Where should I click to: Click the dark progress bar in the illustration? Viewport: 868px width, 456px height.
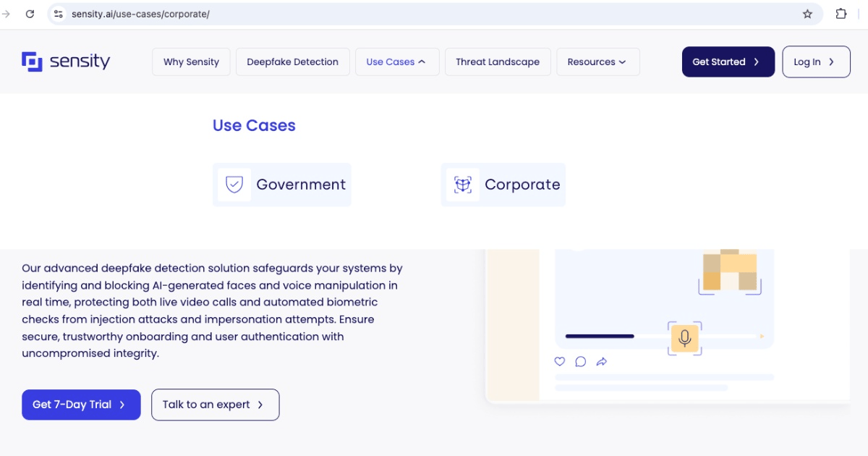(x=600, y=336)
